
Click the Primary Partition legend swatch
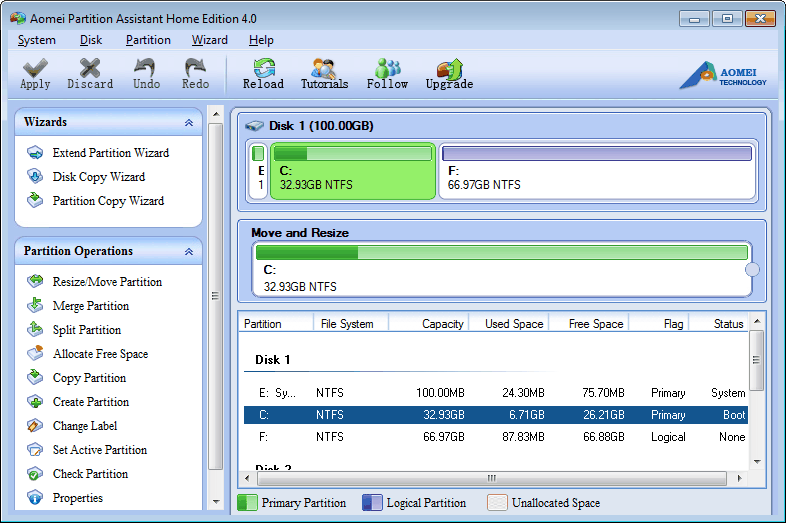247,502
